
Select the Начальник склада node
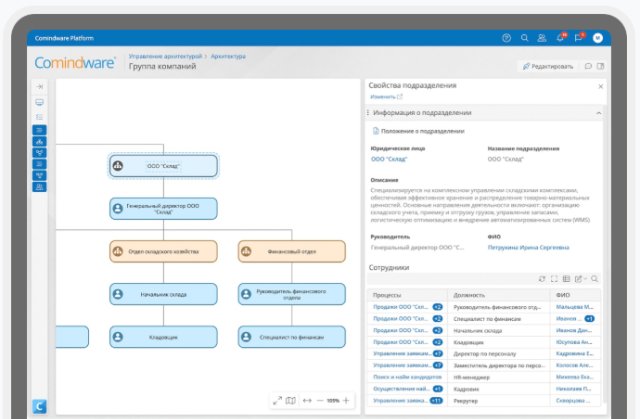point(163,294)
